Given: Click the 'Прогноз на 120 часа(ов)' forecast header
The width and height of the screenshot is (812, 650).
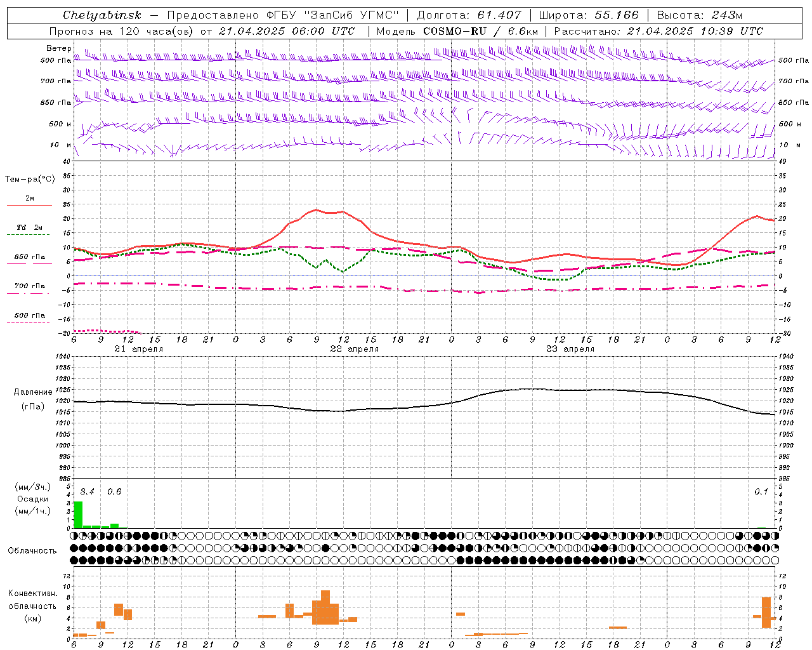Looking at the screenshot, I should click(122, 31).
